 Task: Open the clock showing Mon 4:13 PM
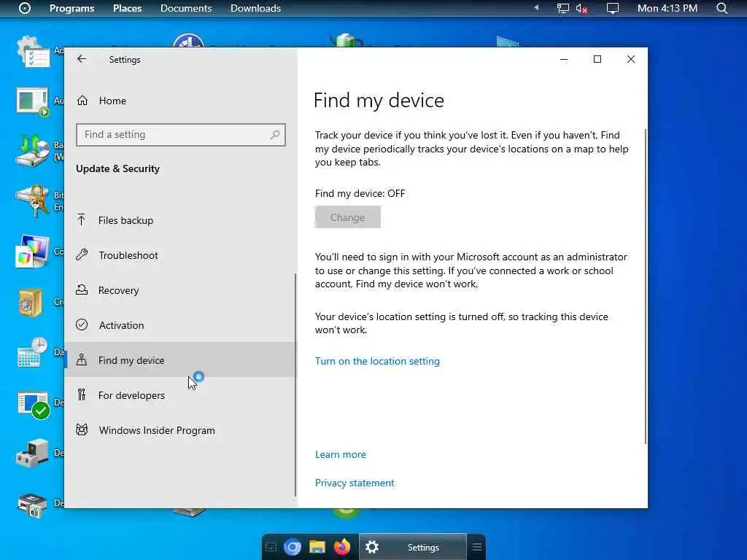667,8
